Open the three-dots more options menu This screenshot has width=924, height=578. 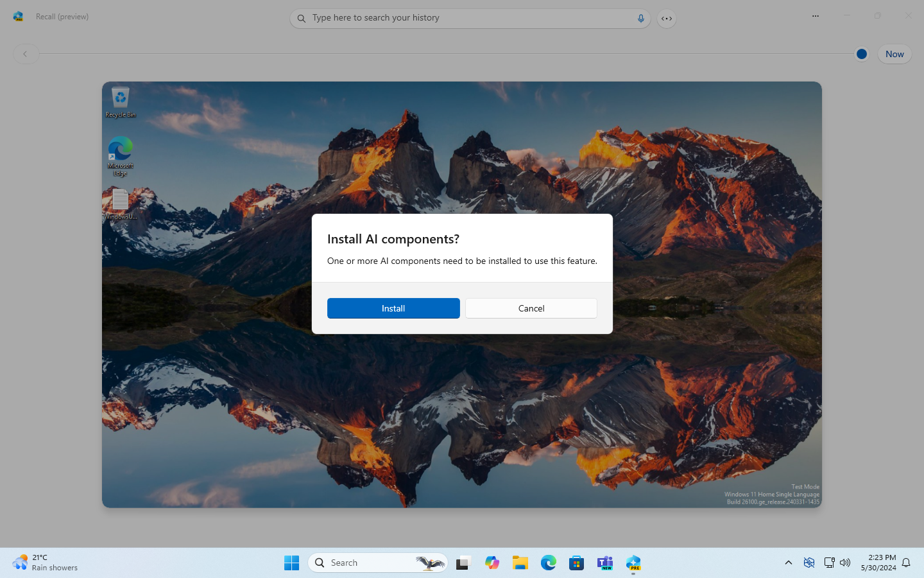click(816, 16)
